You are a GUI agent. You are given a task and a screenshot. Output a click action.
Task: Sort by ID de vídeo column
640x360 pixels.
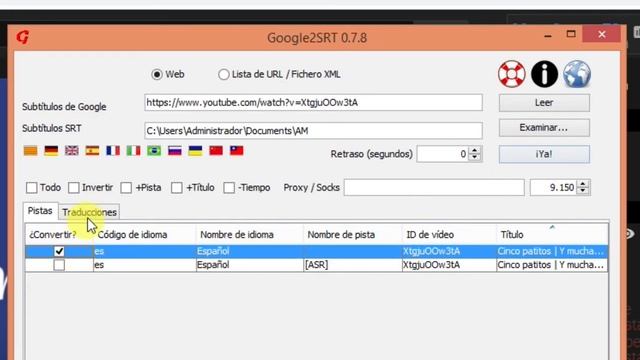449,235
